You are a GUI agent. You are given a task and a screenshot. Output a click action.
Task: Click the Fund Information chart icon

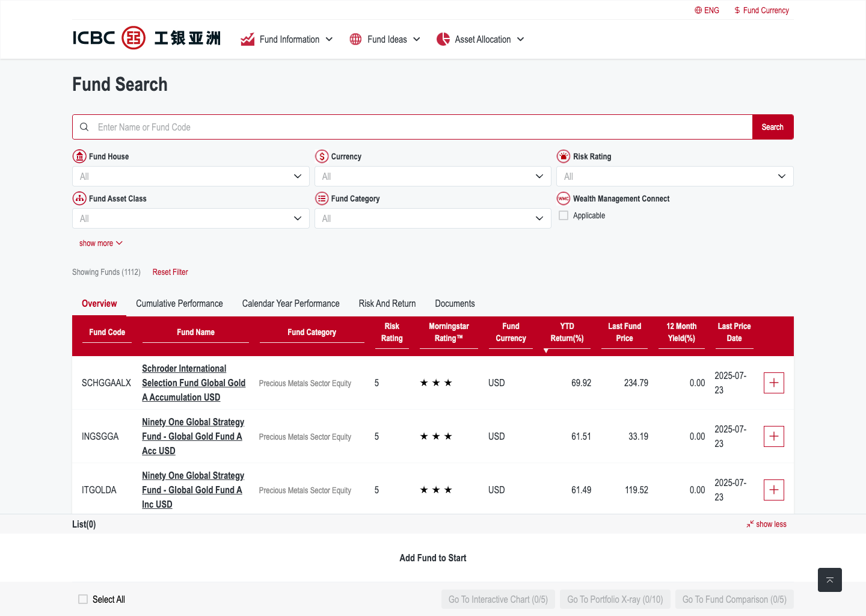[x=248, y=39]
